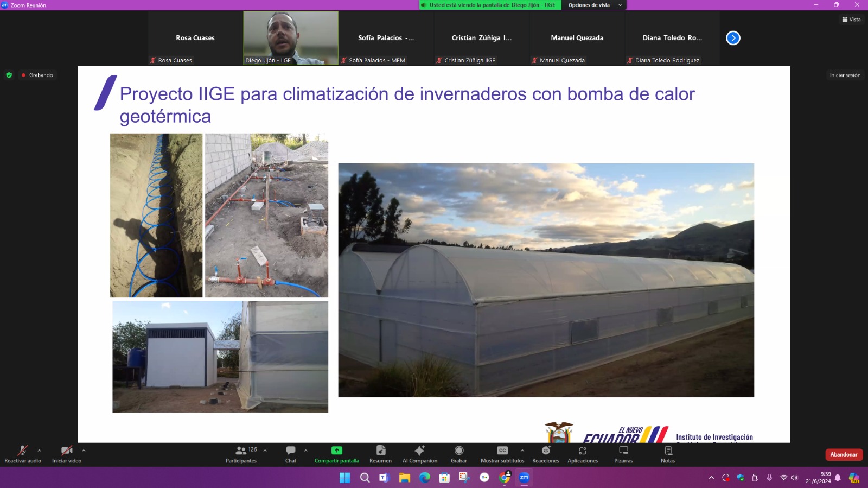Open Pizarras whiteboards

point(623,454)
